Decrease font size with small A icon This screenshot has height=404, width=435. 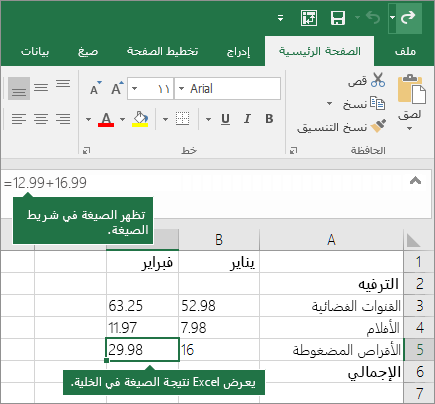pos(95,88)
